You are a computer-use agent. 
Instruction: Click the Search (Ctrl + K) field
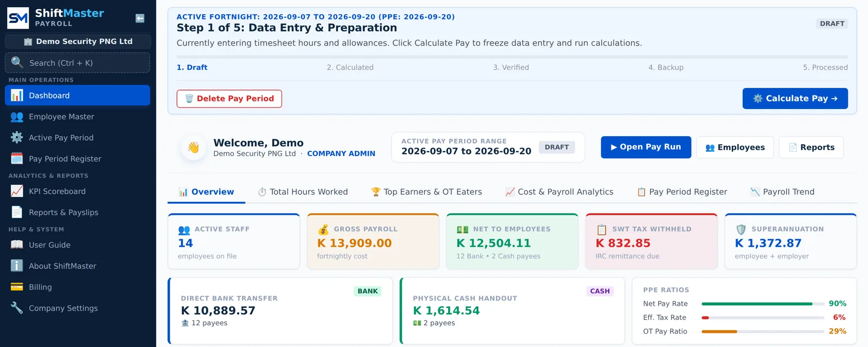(78, 63)
